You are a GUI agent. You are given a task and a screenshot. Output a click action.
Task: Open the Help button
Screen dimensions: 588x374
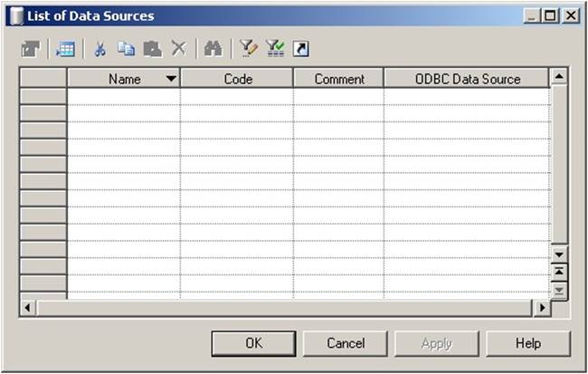528,343
